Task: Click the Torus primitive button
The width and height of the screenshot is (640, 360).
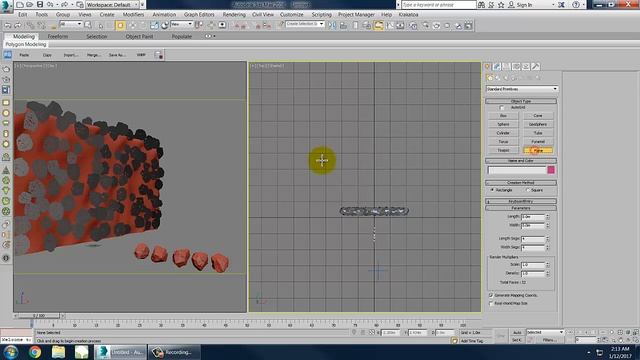Action: click(x=503, y=142)
